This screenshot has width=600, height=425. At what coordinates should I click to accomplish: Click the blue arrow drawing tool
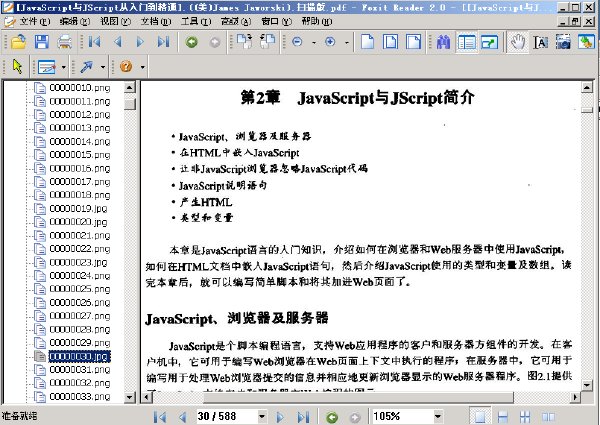click(86, 67)
